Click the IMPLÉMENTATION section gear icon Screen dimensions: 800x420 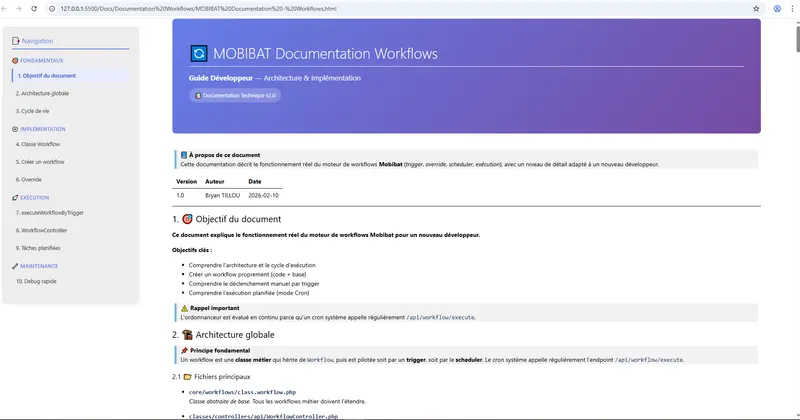pos(15,129)
